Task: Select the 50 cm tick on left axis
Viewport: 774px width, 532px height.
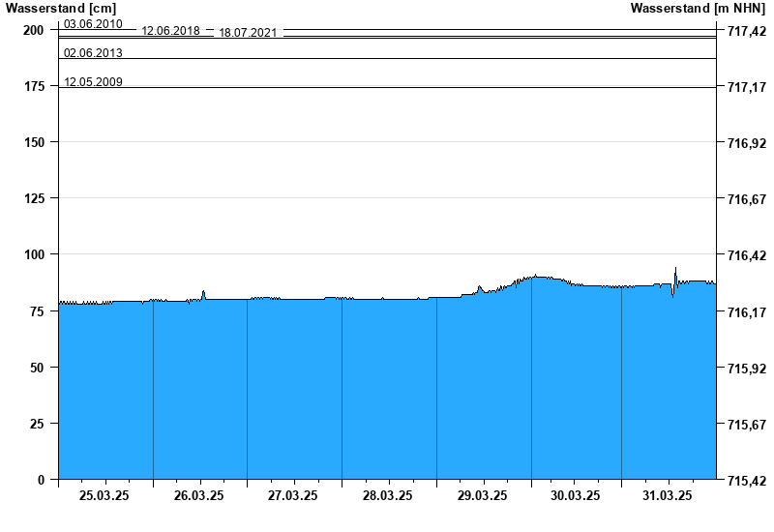Action: (37, 368)
